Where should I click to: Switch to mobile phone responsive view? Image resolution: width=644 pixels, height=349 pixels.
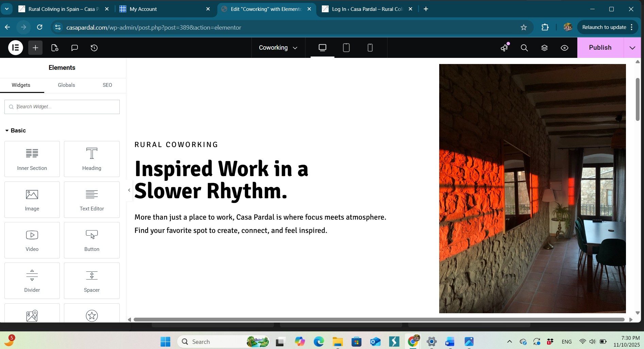(370, 48)
